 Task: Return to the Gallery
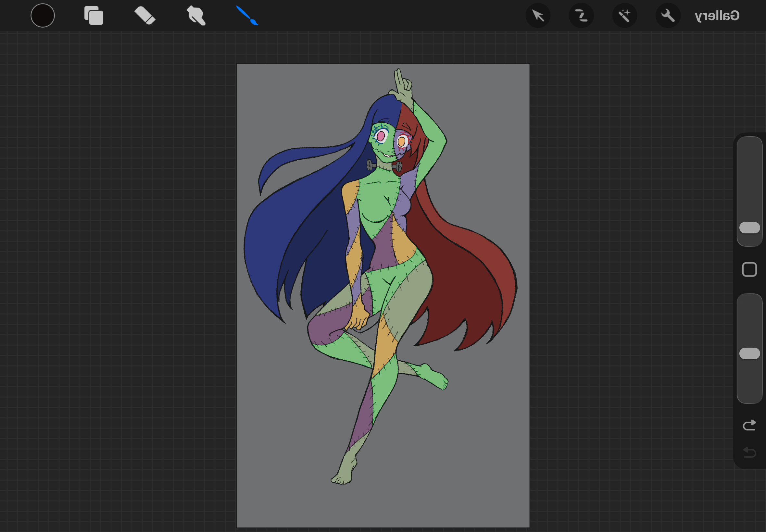[717, 15]
